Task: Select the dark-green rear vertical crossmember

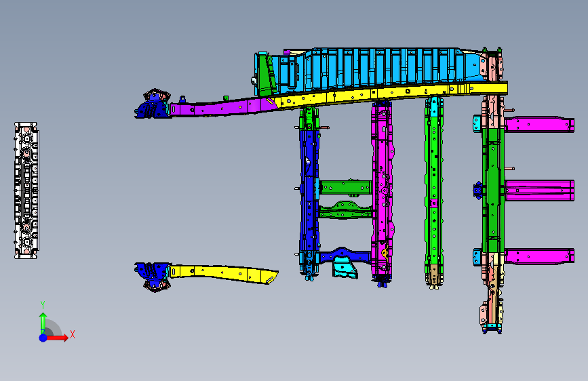Action: click(x=493, y=190)
